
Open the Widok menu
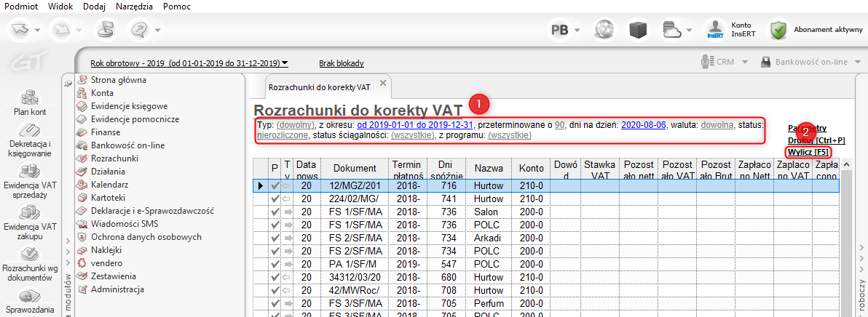point(60,7)
